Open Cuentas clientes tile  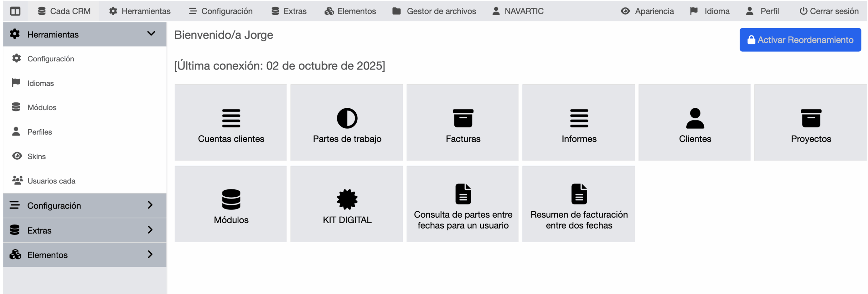tap(231, 123)
